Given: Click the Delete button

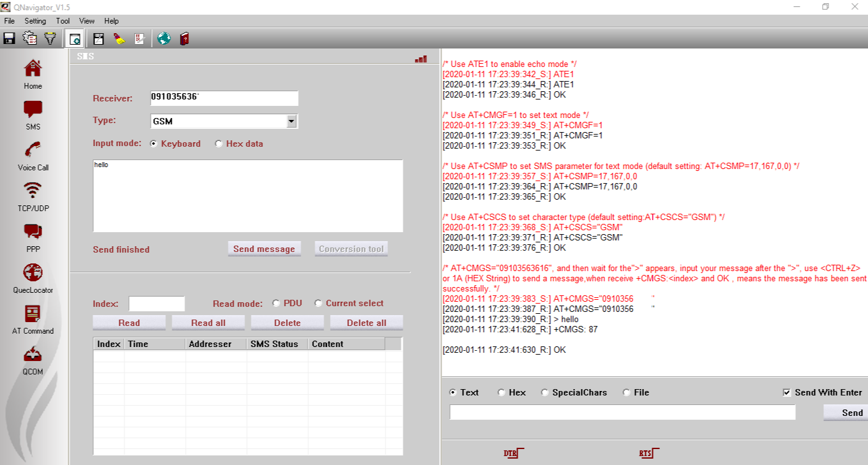Looking at the screenshot, I should (x=287, y=323).
